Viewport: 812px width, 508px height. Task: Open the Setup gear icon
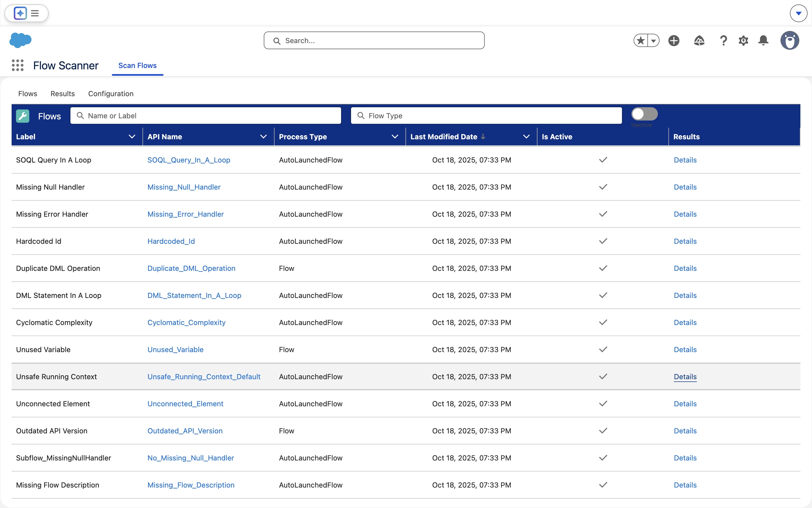[743, 40]
